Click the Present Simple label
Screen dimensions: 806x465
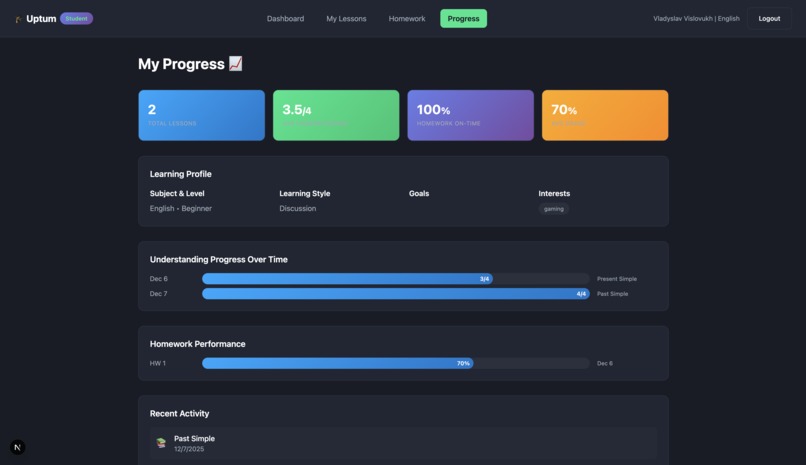pyautogui.click(x=616, y=278)
